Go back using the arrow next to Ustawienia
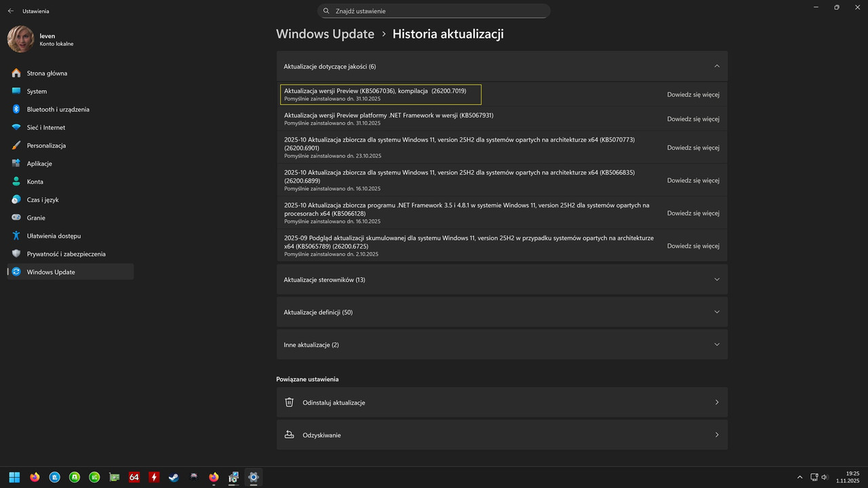Screen dimensions: 868x488 pyautogui.click(x=10, y=11)
